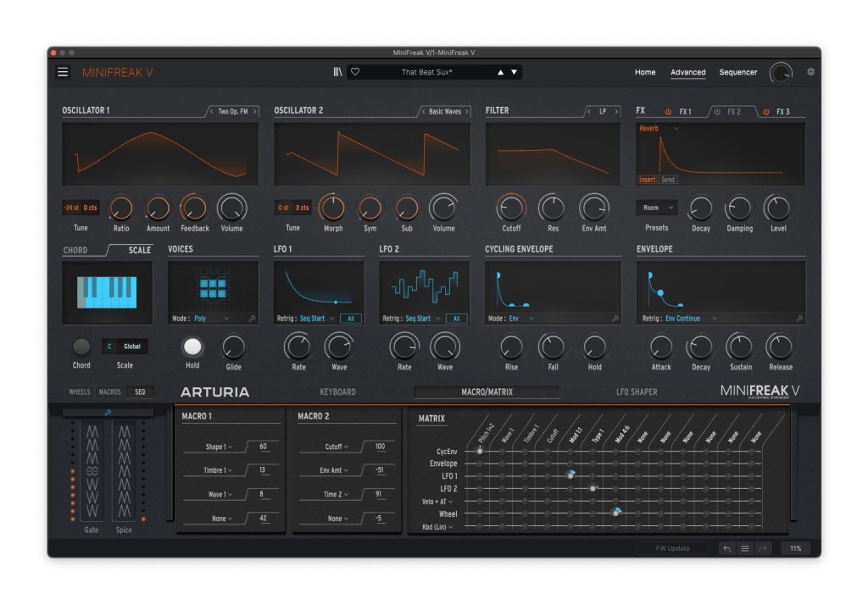Image resolution: width=868 pixels, height=605 pixels.
Task: Open the Reverb effect type dropdown
Action: coord(659,129)
